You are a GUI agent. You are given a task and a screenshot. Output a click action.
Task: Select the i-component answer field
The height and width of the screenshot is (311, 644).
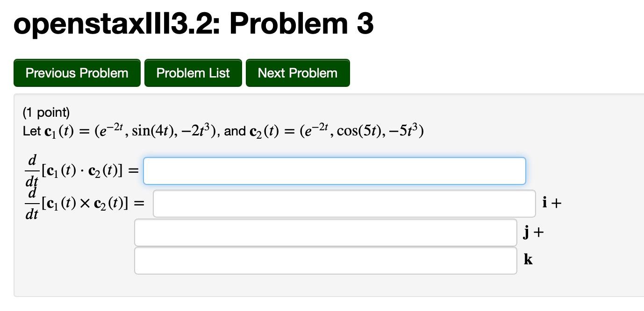coord(344,203)
